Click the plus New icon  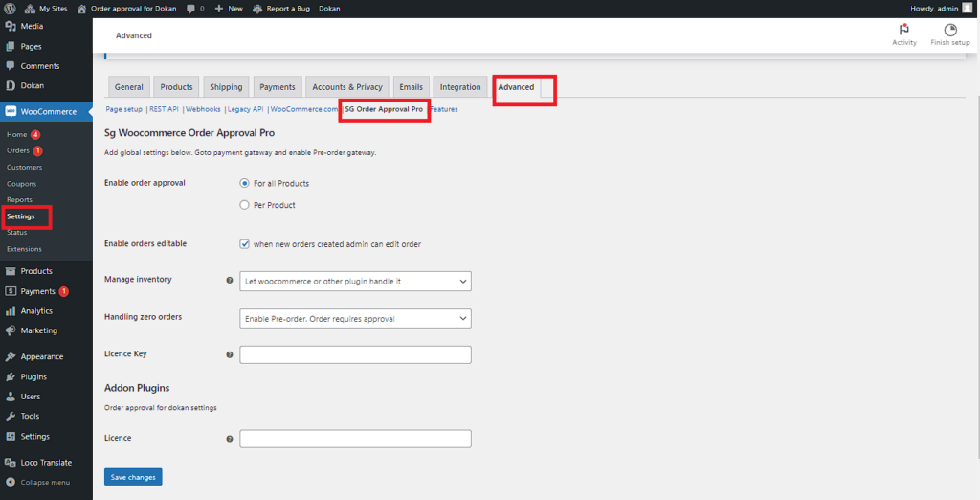[x=219, y=9]
